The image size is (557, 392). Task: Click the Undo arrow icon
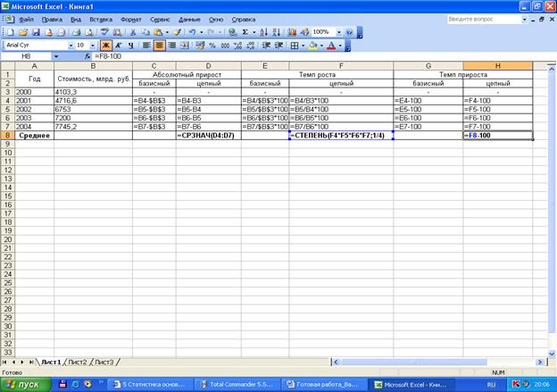[x=192, y=31]
